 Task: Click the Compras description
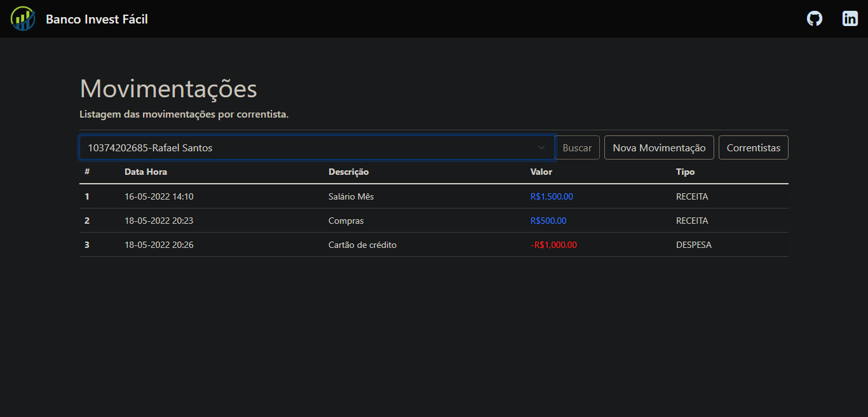(x=346, y=221)
